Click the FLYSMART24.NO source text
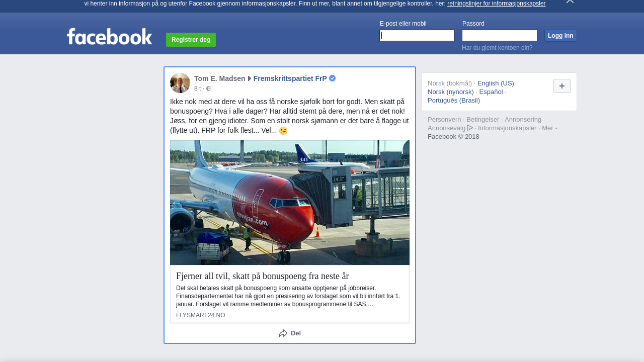Viewport: 644px width, 362px height. [x=201, y=315]
